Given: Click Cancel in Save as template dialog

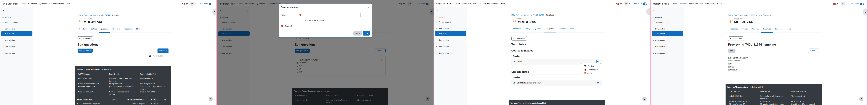Looking at the screenshot, I should (357, 33).
